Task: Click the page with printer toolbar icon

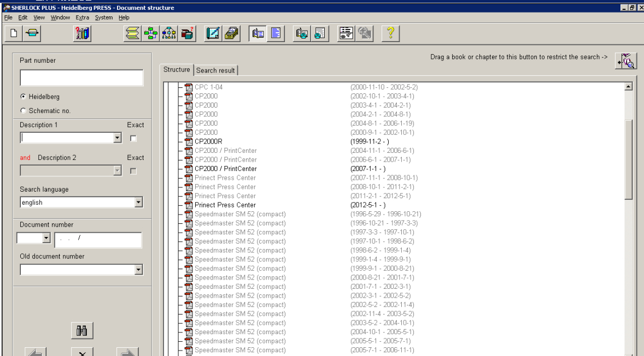Action: click(x=320, y=33)
